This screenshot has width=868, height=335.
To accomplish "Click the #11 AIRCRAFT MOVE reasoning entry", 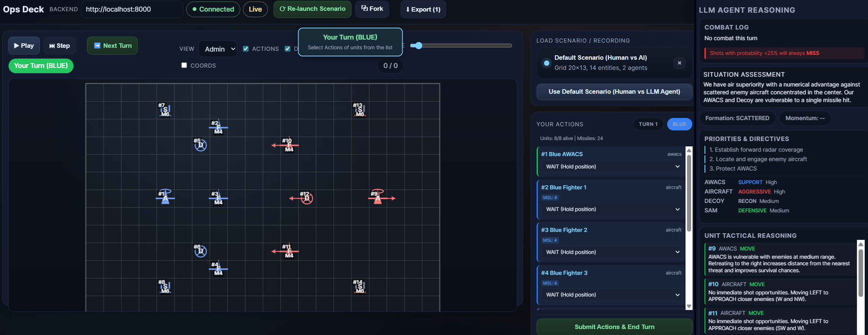I will pos(780,320).
